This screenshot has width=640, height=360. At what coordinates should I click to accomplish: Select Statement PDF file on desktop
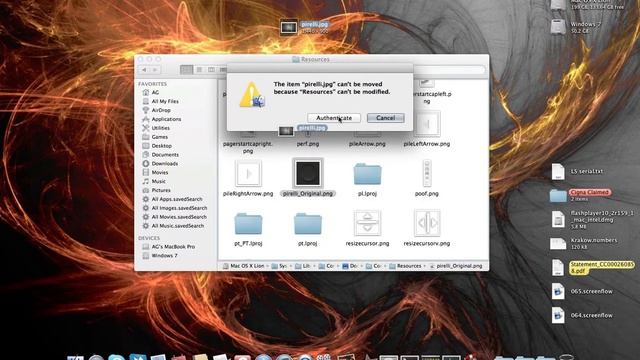pyautogui.click(x=558, y=268)
